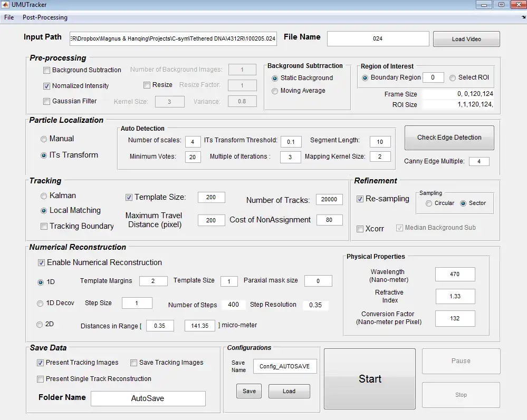Select the Static Background radio button
Screen dimensions: 527x420
(x=275, y=78)
